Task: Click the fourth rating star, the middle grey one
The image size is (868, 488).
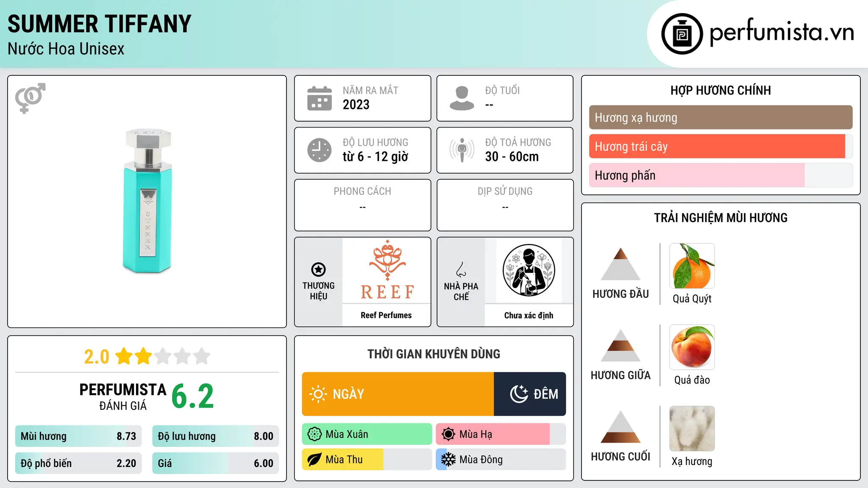Action: pyautogui.click(x=183, y=356)
